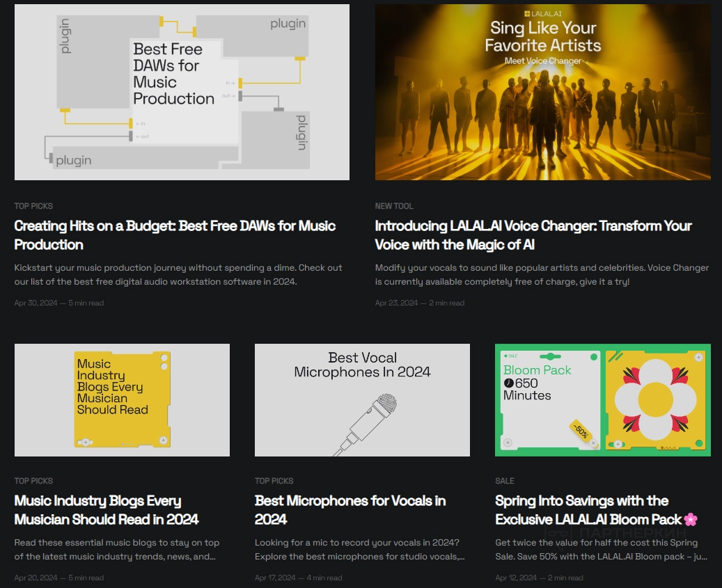The height and width of the screenshot is (588, 722).
Task: Select the TOP PICKS tag above Best Microphones
Action: point(274,481)
